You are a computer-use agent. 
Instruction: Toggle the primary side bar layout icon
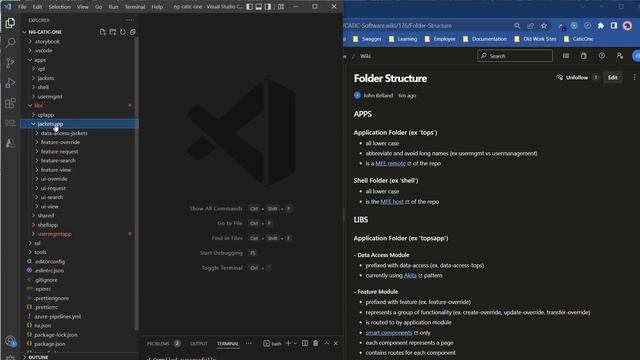click(x=249, y=7)
